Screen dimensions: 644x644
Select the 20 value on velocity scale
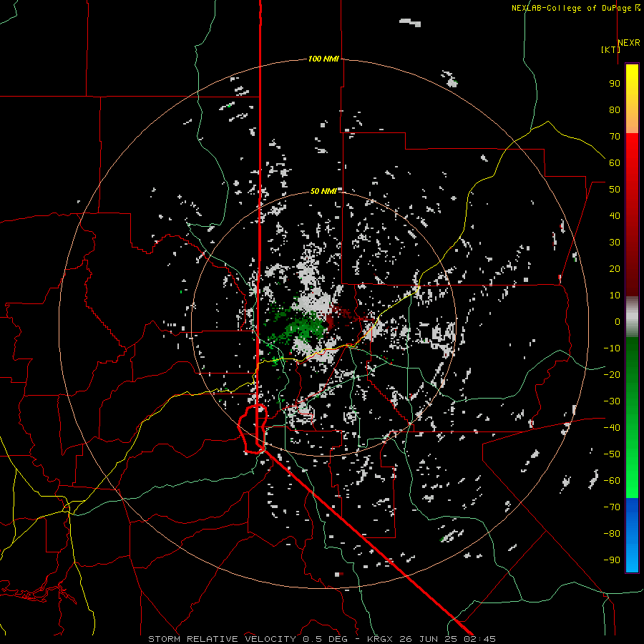(615, 269)
